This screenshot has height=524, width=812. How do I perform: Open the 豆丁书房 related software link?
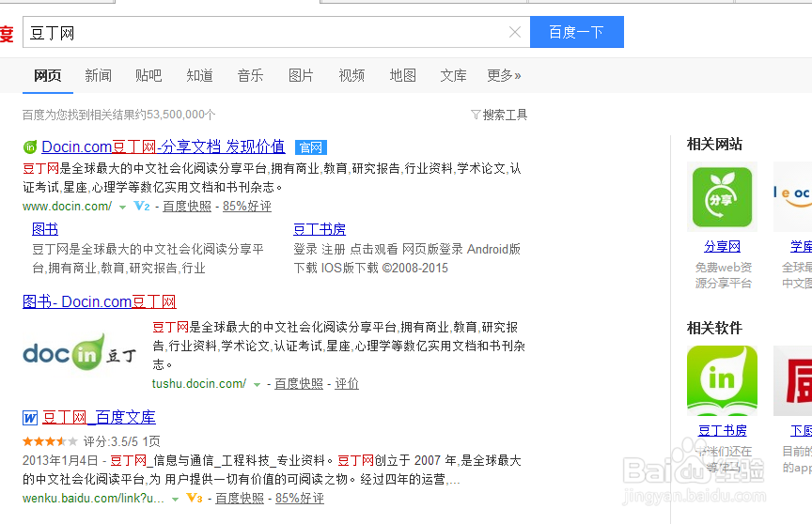coord(723,430)
